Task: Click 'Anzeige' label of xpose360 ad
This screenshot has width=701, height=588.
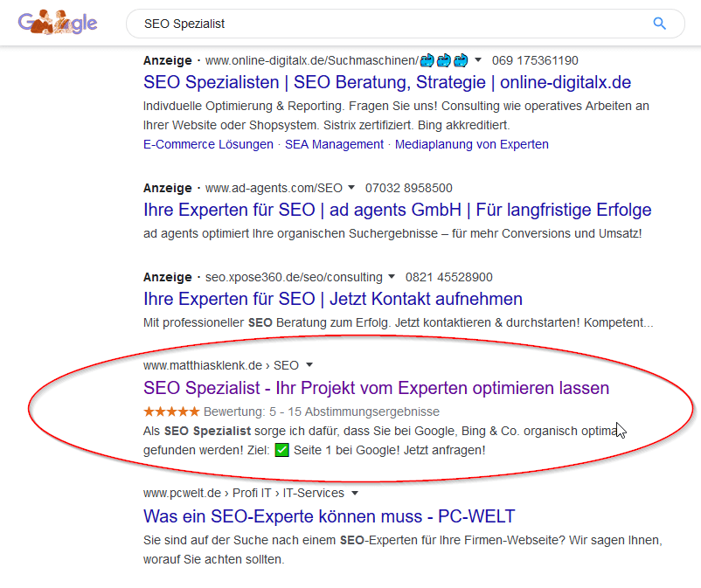Action: coord(168,278)
